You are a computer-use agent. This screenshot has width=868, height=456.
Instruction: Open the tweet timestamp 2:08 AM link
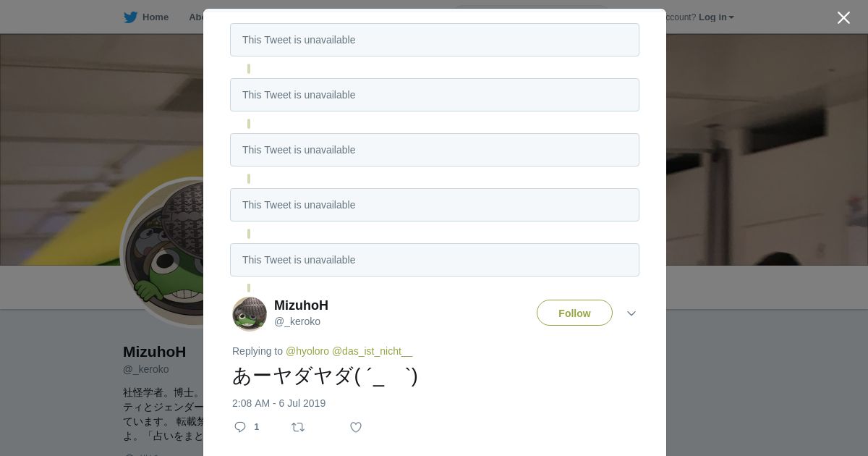pos(278,403)
